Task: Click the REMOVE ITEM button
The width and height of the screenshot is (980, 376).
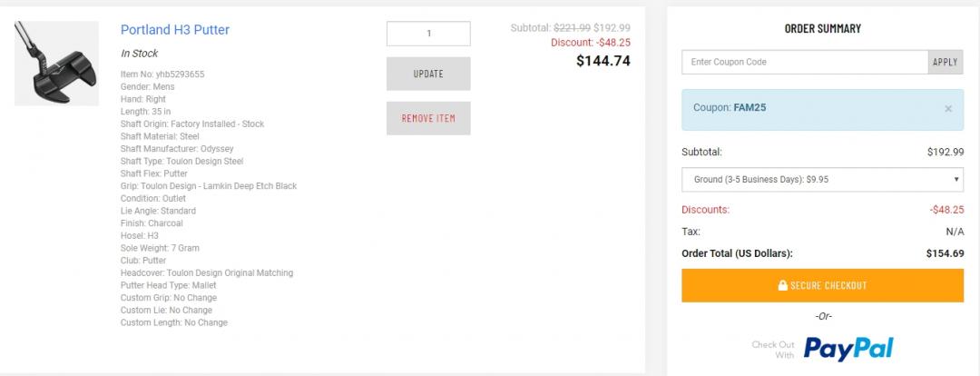Action: (428, 118)
